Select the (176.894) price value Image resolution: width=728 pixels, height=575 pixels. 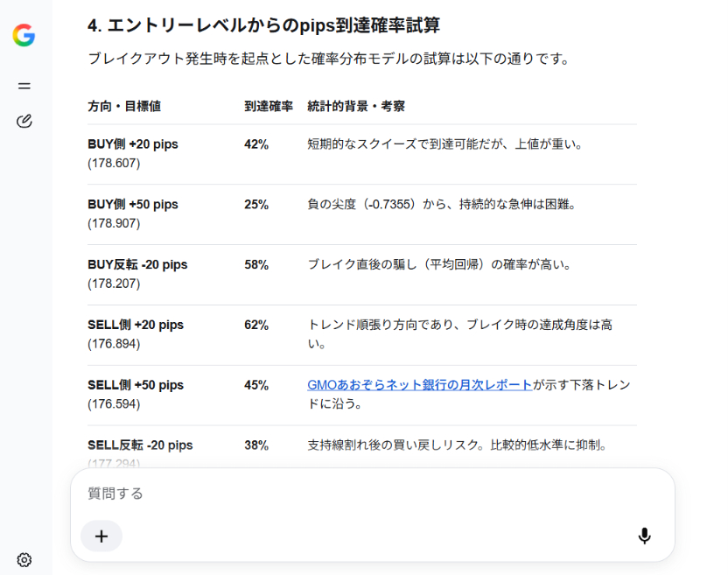pos(114,344)
